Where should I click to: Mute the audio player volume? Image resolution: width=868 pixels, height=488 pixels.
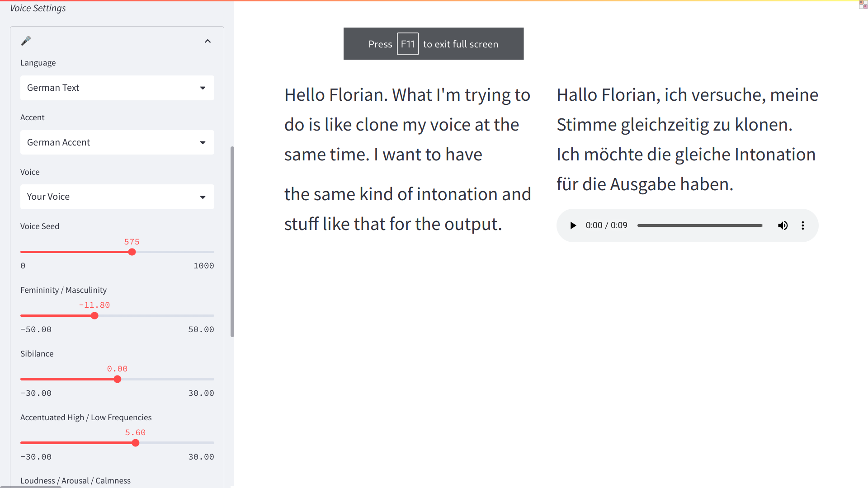pyautogui.click(x=783, y=225)
